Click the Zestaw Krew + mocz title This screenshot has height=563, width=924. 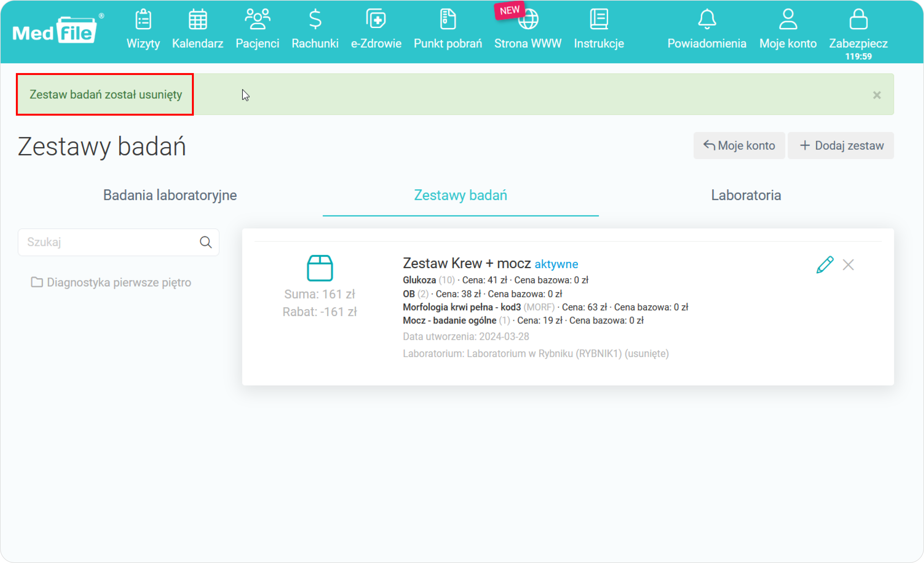pyautogui.click(x=466, y=264)
